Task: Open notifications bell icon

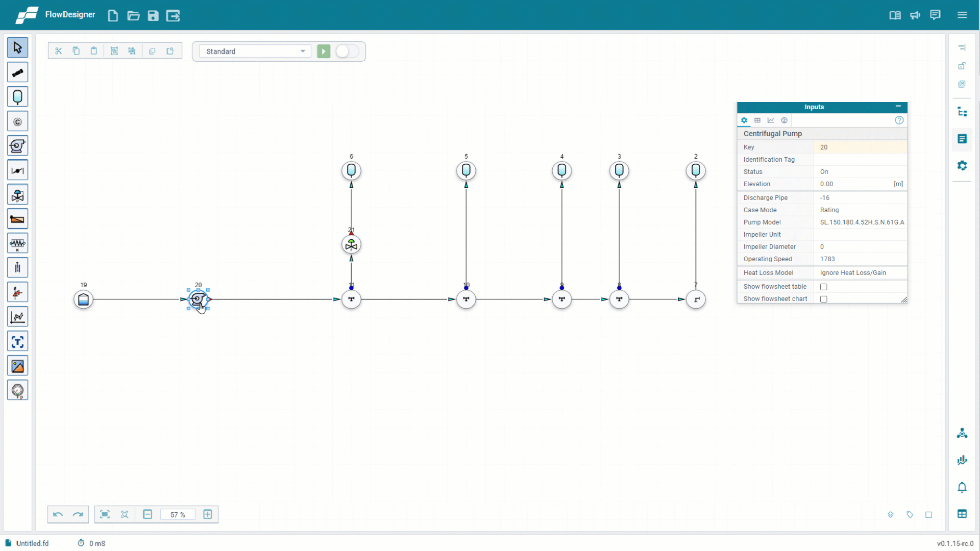Action: 962,487
